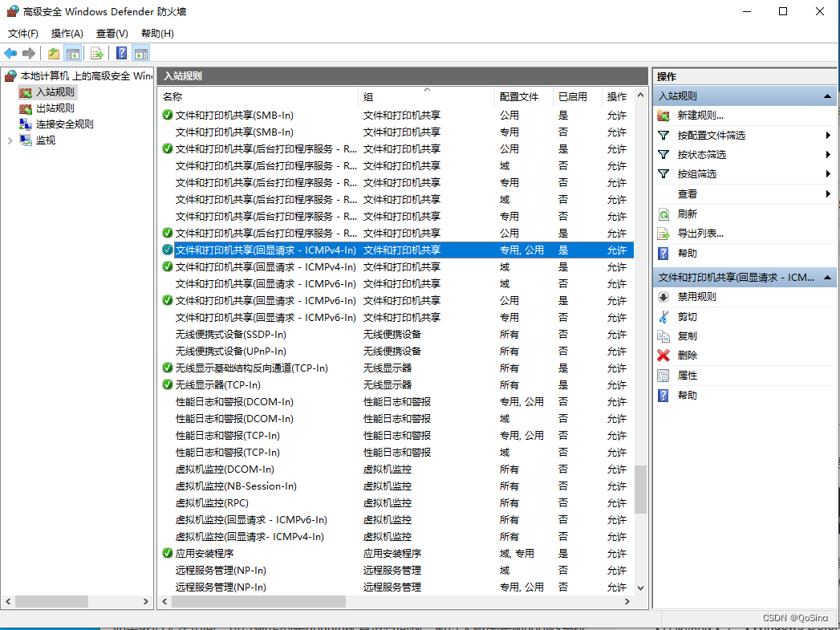Screen dimensions: 840x630
Task: Select the 虚拟机监控(回显请求 - ICMPv6-In) rule
Action: [396, 519]
